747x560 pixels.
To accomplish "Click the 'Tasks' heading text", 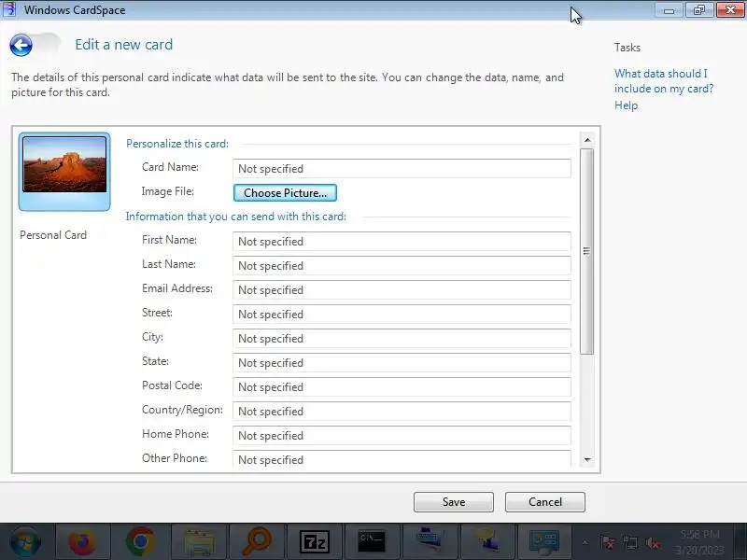I will (627, 48).
